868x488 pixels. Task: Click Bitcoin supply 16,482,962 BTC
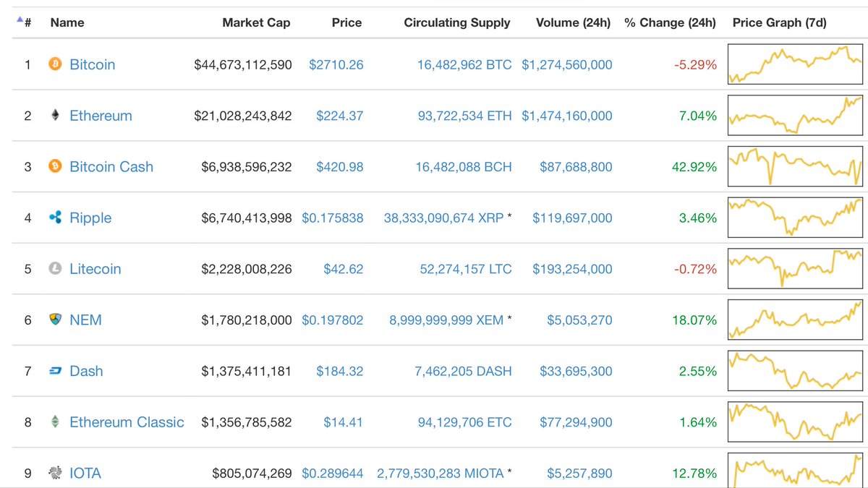point(464,64)
